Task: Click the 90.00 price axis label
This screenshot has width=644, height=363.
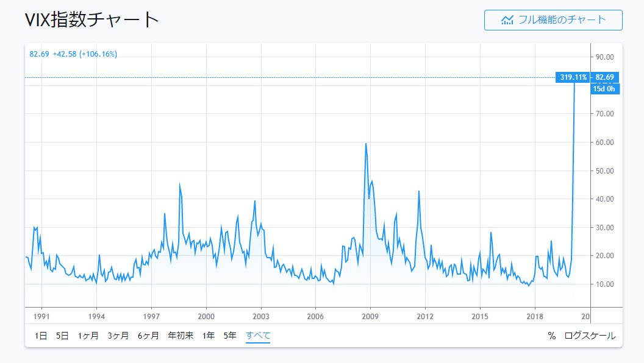Action: (x=604, y=57)
